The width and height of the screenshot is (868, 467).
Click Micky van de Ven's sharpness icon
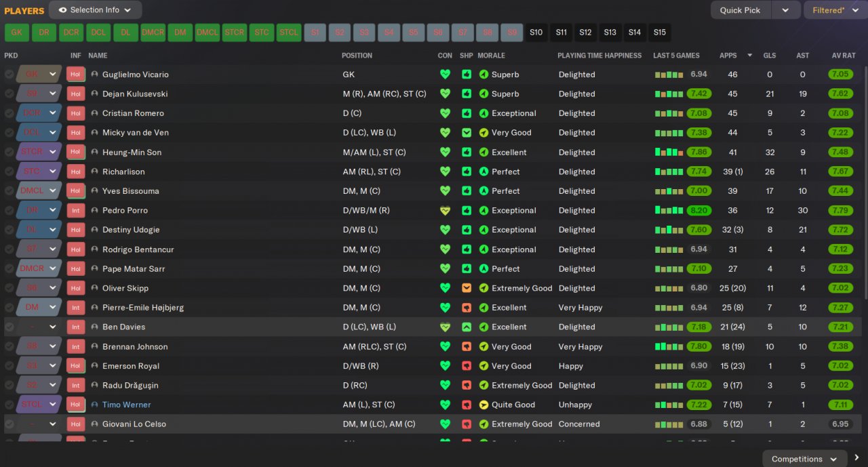tap(467, 133)
